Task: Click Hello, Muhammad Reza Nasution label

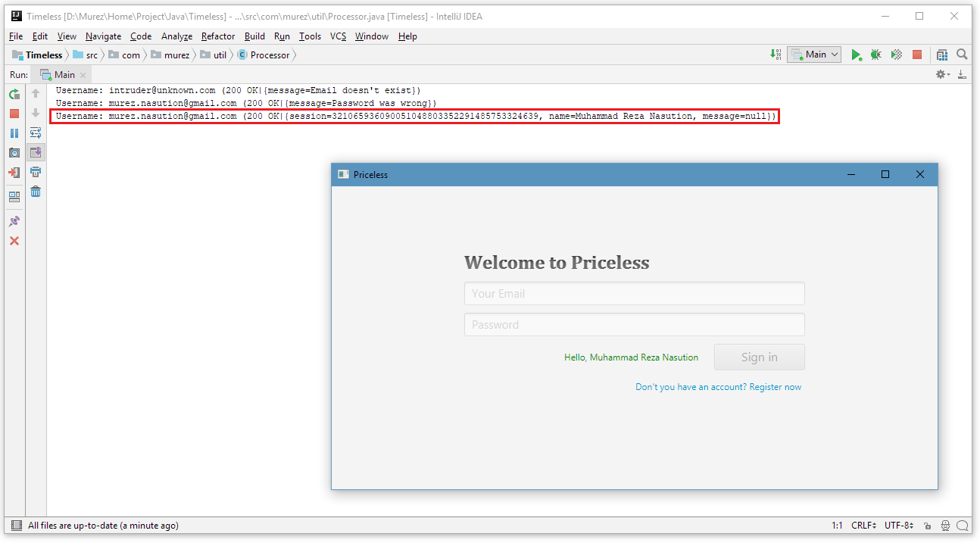Action: pyautogui.click(x=632, y=357)
